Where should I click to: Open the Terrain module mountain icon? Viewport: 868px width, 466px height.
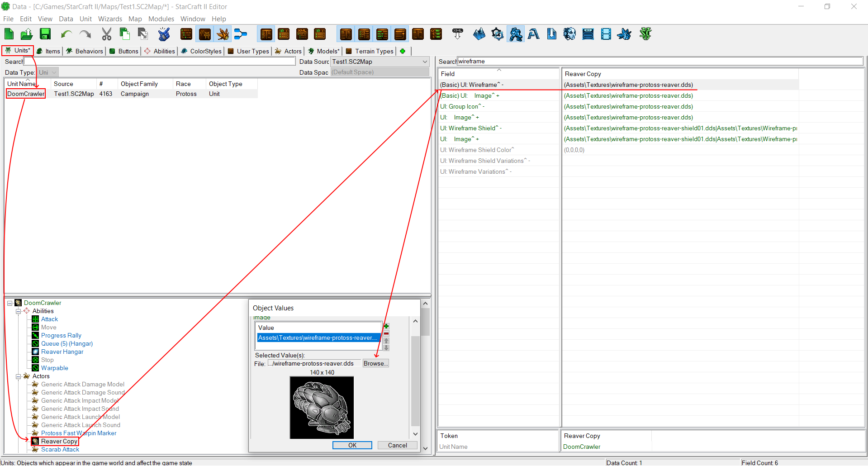(x=479, y=34)
